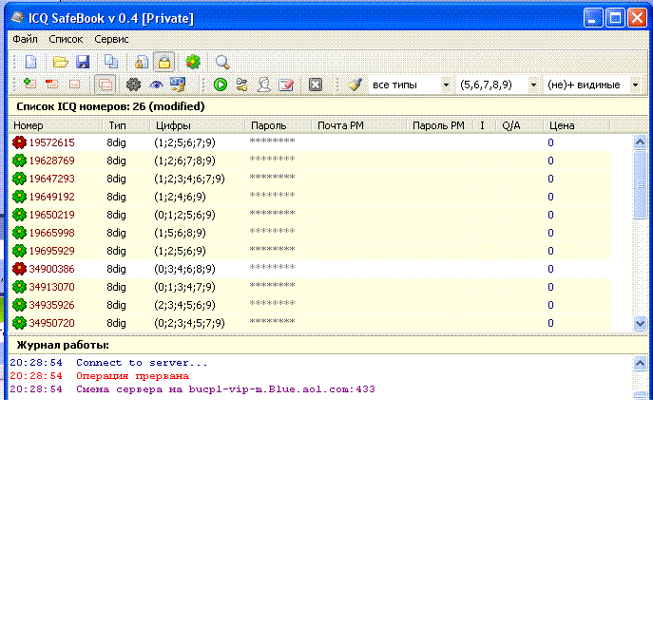Select the row with number 19647293
Viewport: 653px width, 644px height.
(310, 179)
